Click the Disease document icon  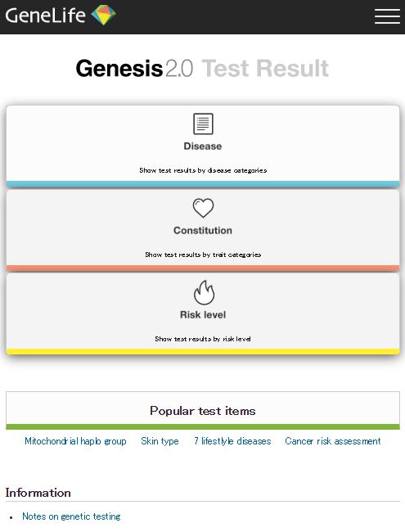(x=203, y=124)
